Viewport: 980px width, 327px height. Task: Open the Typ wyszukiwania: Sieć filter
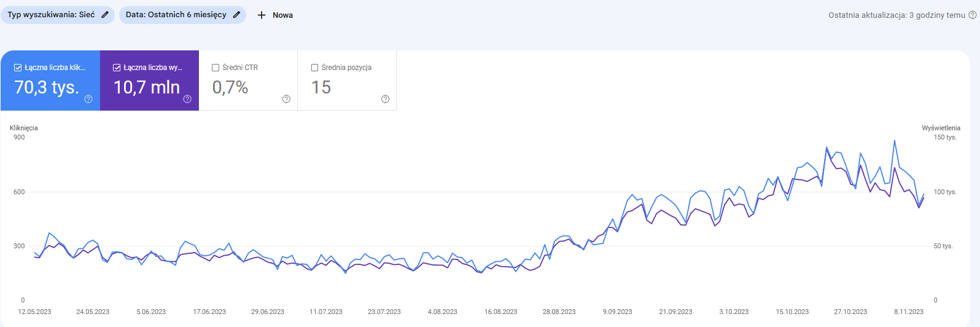pos(51,15)
